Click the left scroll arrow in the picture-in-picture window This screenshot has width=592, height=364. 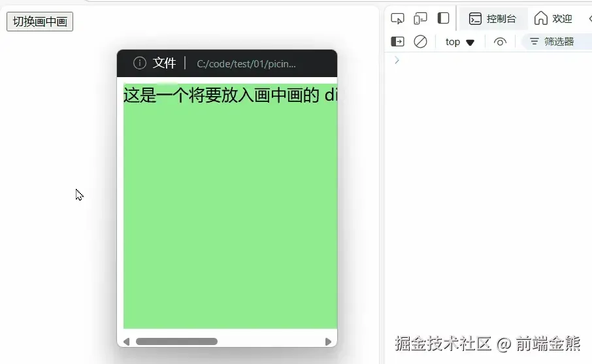pyautogui.click(x=127, y=342)
